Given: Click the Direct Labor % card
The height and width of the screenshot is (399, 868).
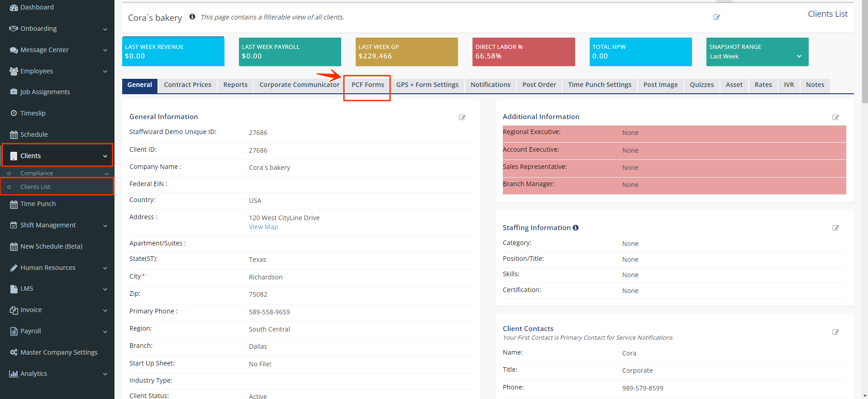Looking at the screenshot, I should pyautogui.click(x=524, y=52).
